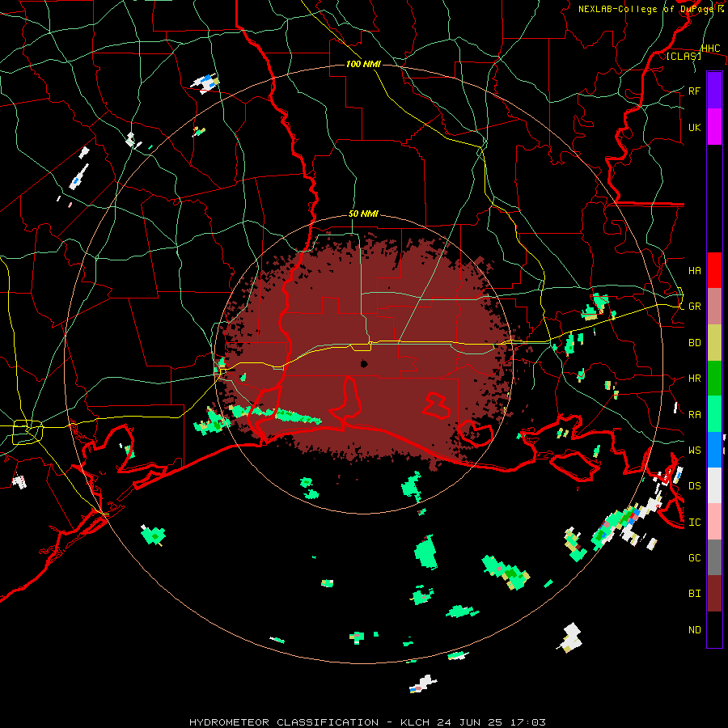The height and width of the screenshot is (728, 728).
Task: Click the brown BI legend swatch
Action: (x=714, y=594)
